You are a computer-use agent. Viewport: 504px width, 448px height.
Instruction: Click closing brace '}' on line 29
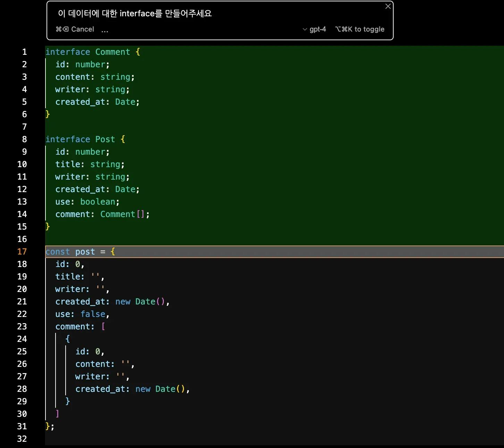pos(68,402)
